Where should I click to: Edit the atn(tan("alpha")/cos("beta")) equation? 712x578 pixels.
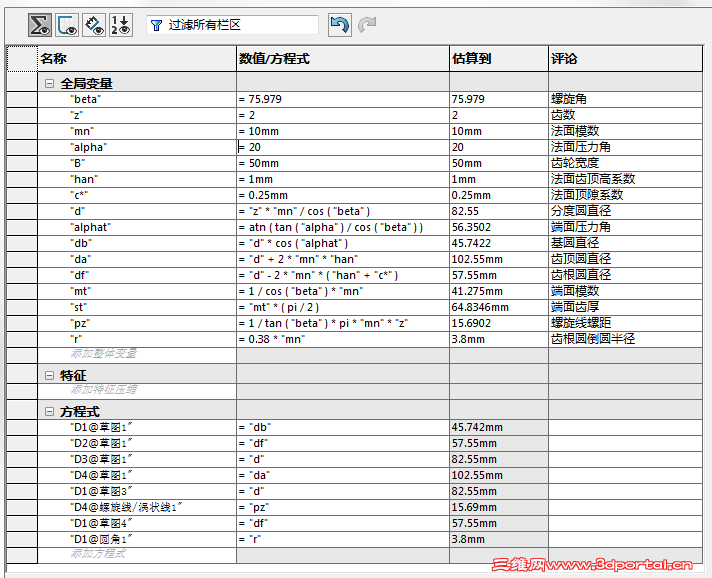(343, 227)
